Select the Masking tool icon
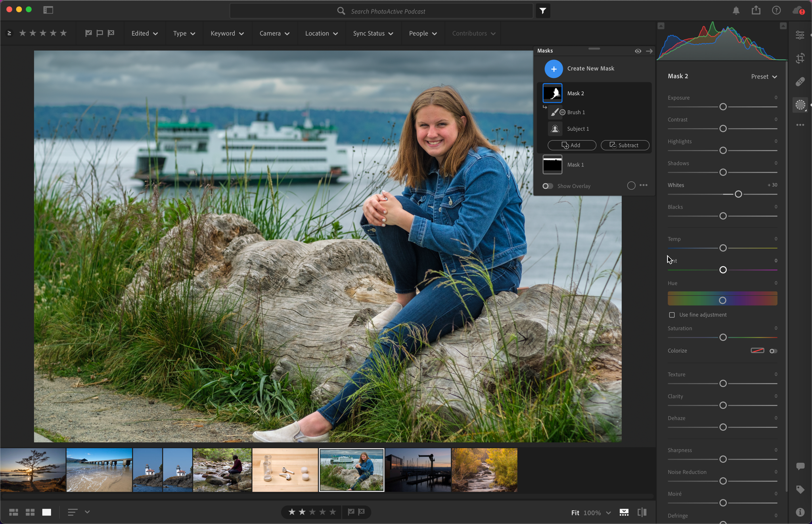Screen dimensions: 812x524 coord(800,105)
